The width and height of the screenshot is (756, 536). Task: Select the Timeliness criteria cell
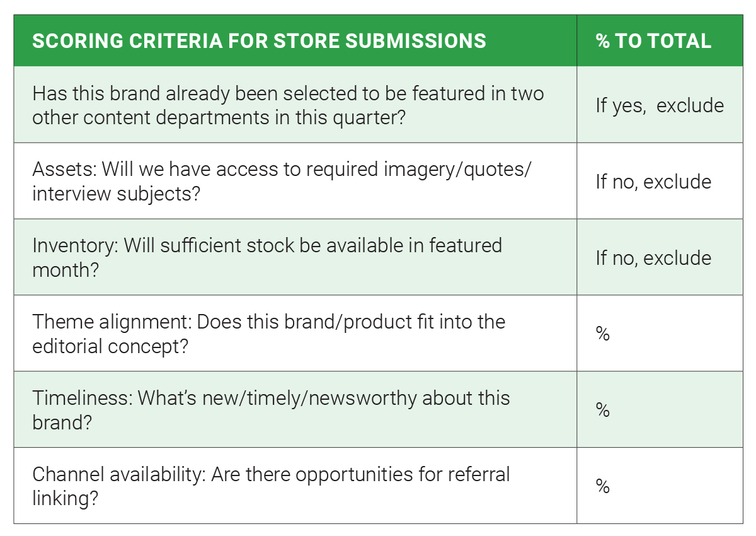[295, 409]
